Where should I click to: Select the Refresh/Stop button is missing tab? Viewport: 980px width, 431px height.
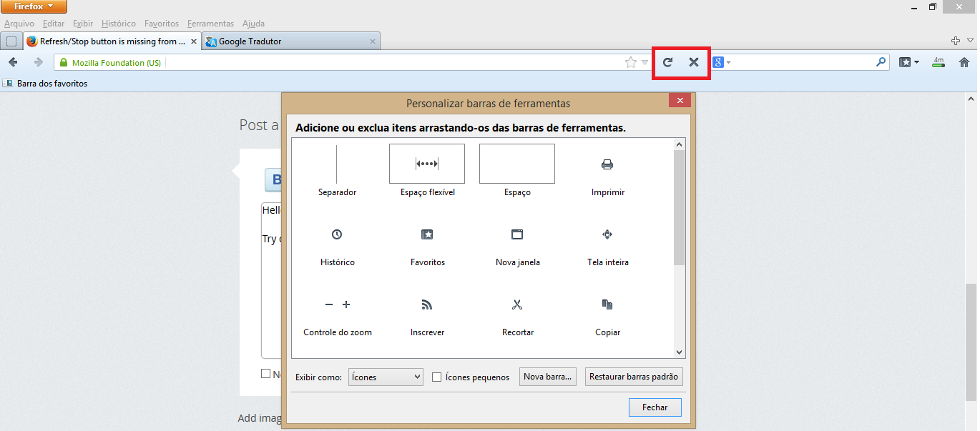(x=112, y=41)
